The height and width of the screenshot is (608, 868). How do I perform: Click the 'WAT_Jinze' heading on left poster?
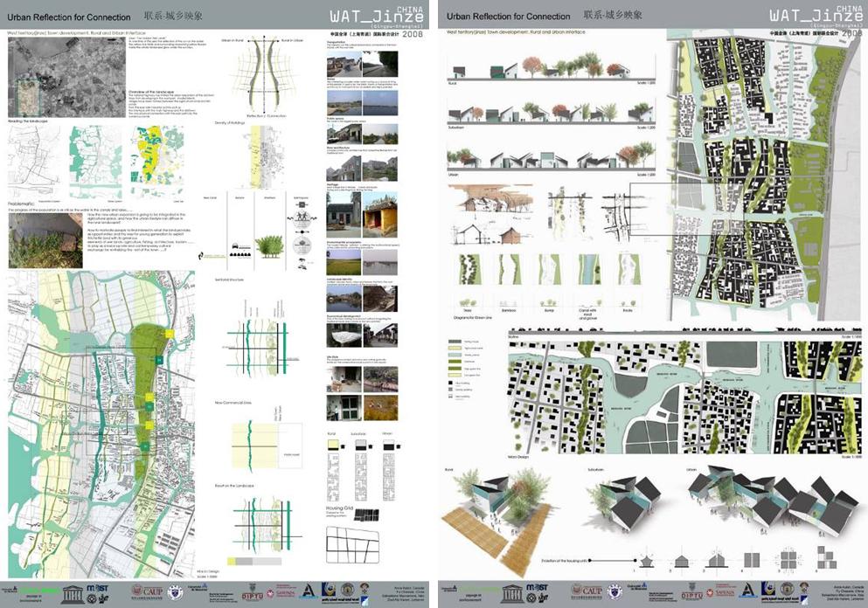[x=377, y=15]
